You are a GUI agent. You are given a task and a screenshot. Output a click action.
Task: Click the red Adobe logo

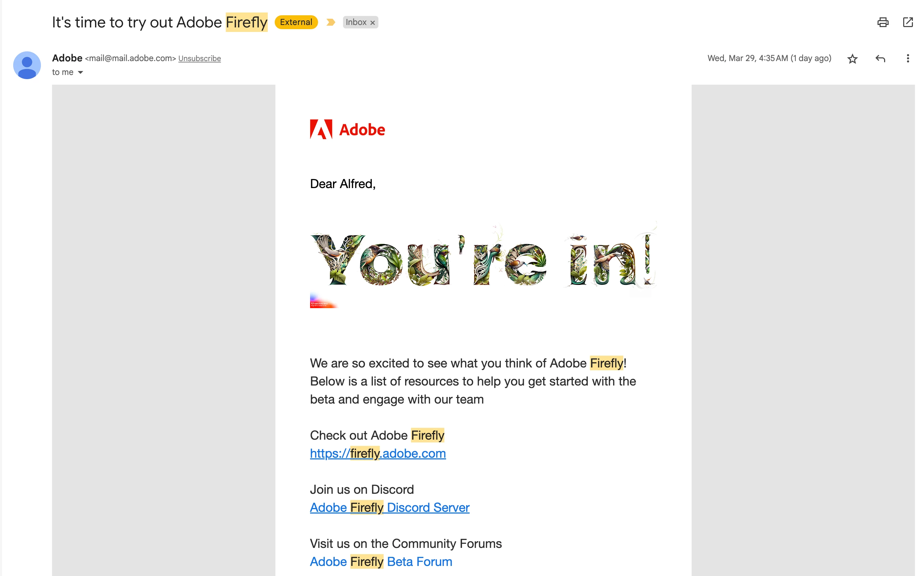tap(347, 129)
